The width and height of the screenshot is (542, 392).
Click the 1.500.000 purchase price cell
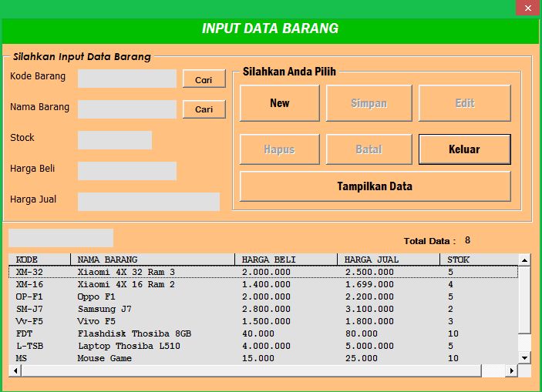click(266, 321)
